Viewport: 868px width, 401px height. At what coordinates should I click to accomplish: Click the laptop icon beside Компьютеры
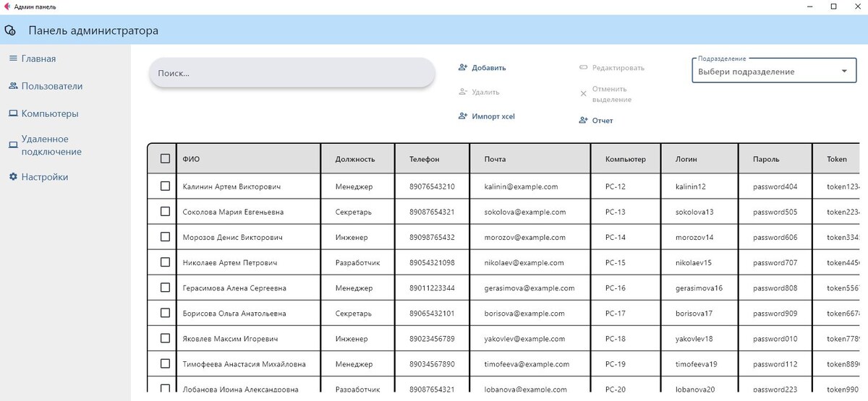pyautogui.click(x=13, y=113)
